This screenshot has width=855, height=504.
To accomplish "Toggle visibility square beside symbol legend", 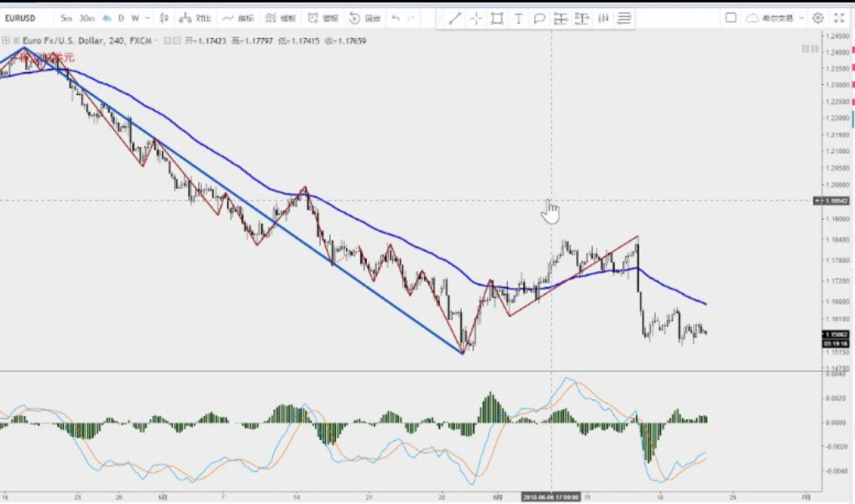I will pos(16,40).
